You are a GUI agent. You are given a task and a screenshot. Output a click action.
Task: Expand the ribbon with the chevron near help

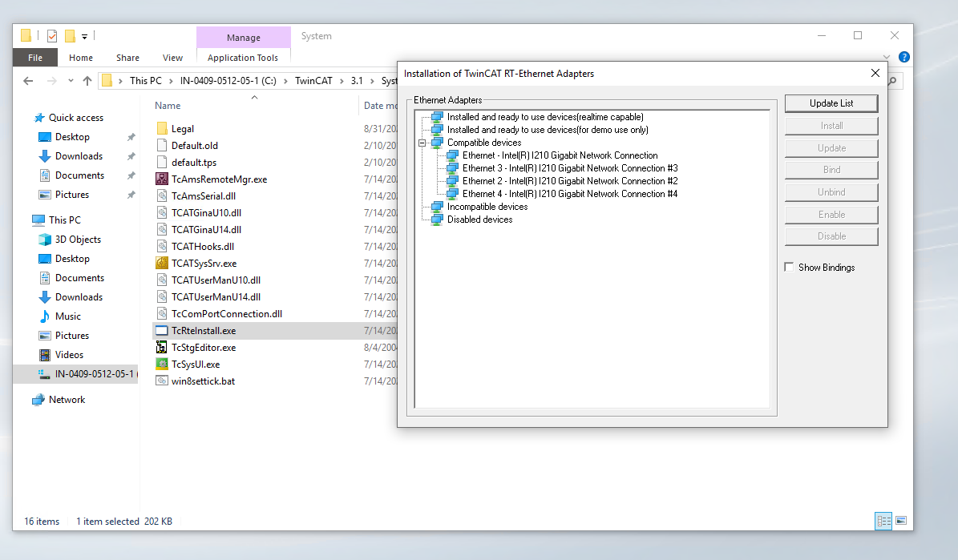click(887, 57)
